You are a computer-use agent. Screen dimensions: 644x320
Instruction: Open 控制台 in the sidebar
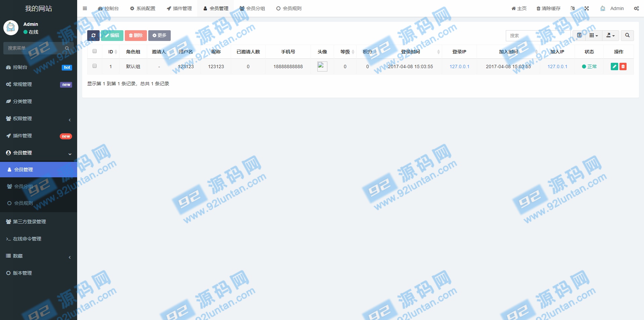point(39,67)
